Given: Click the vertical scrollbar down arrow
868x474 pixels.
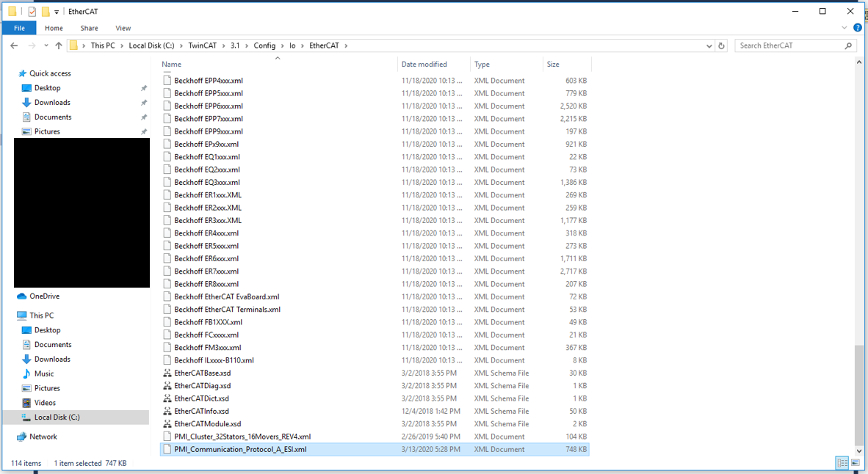Looking at the screenshot, I should click(859, 451).
